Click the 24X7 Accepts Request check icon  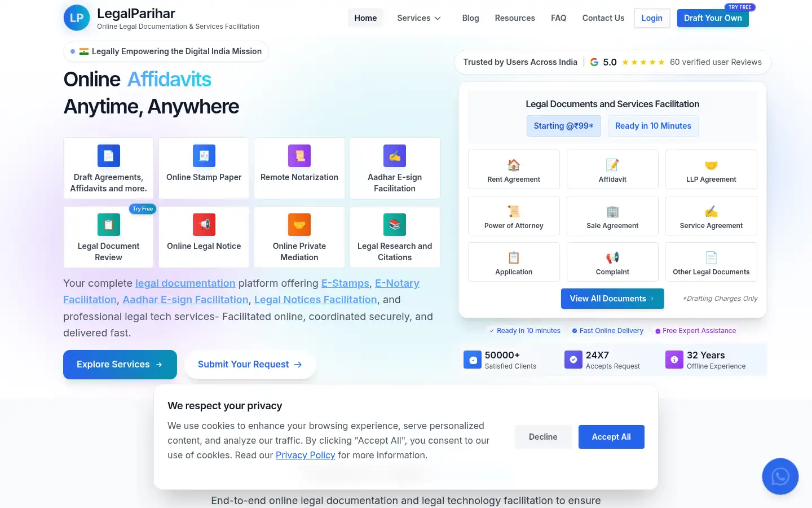point(573,360)
